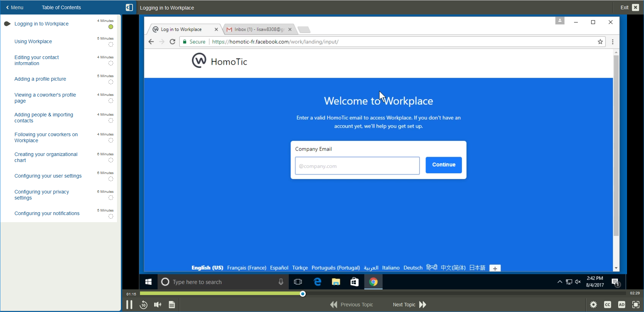Click the rewind 10 seconds icon
The height and width of the screenshot is (312, 644).
click(x=144, y=305)
